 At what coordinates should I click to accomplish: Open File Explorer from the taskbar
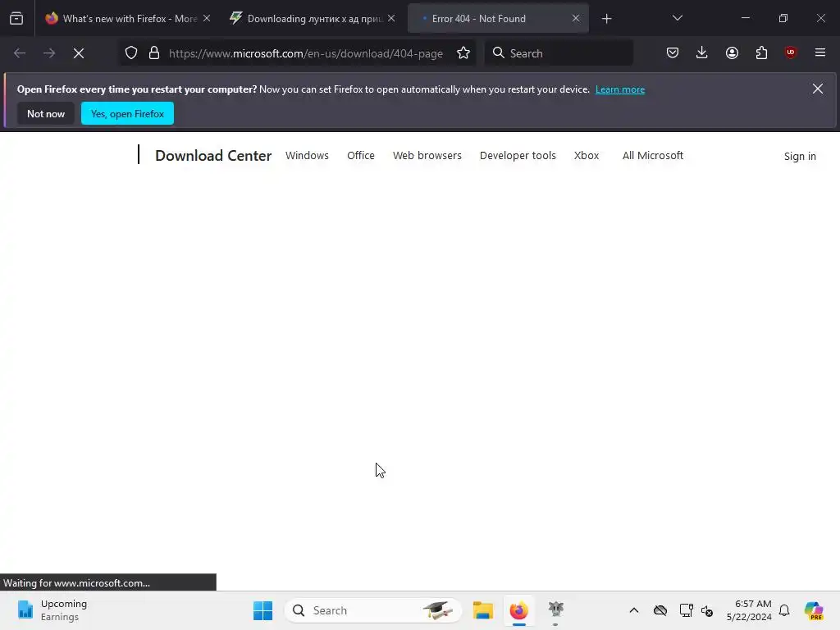482,610
